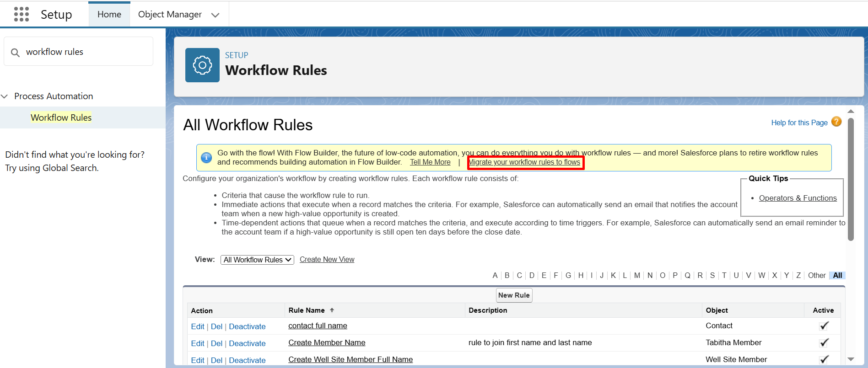Click the help question mark icon
This screenshot has width=868, height=368.
836,122
